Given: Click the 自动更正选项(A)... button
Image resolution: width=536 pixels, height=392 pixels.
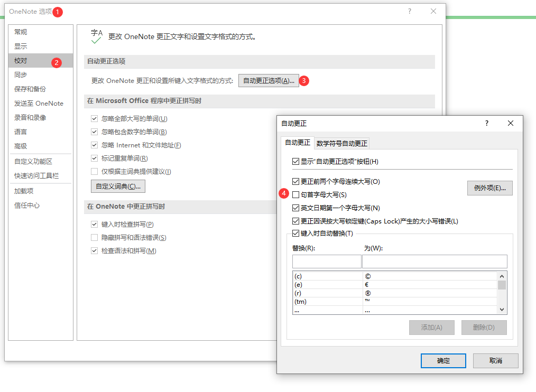Looking at the screenshot, I should tap(269, 81).
